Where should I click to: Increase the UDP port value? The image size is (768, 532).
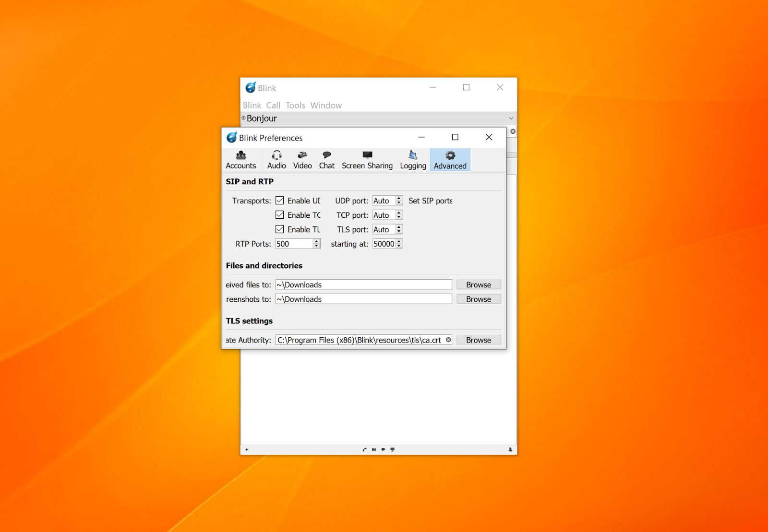coord(399,198)
